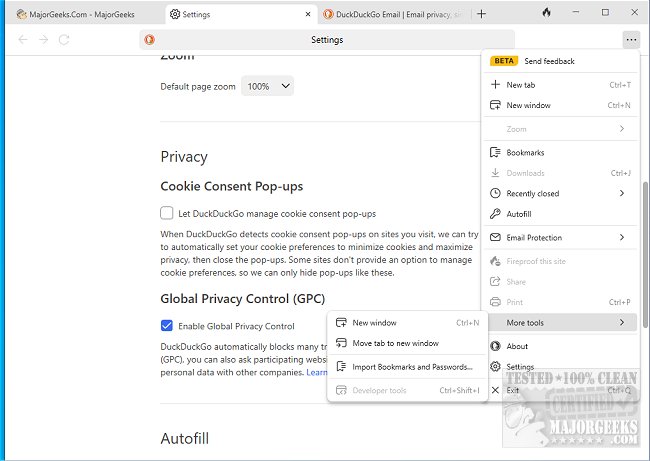Click the Autofill key icon
The image size is (650, 461).
[495, 214]
